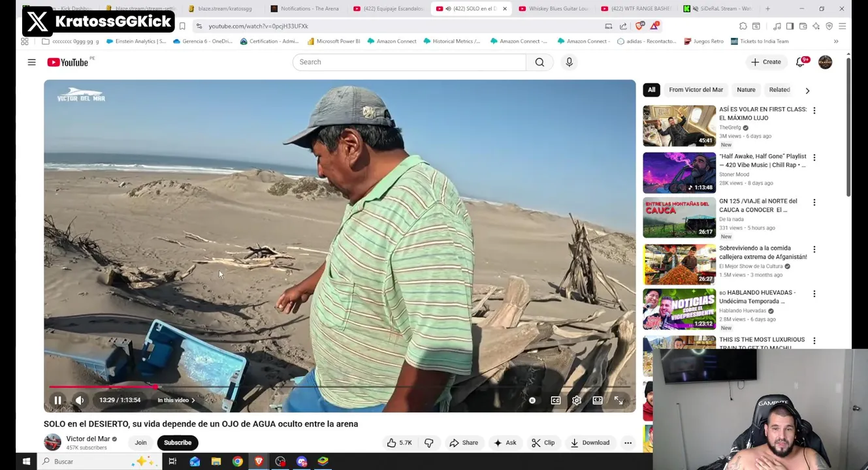The image size is (868, 470).
Task: Open options for 'Sobreviviendo a la comida' video
Action: click(x=814, y=249)
